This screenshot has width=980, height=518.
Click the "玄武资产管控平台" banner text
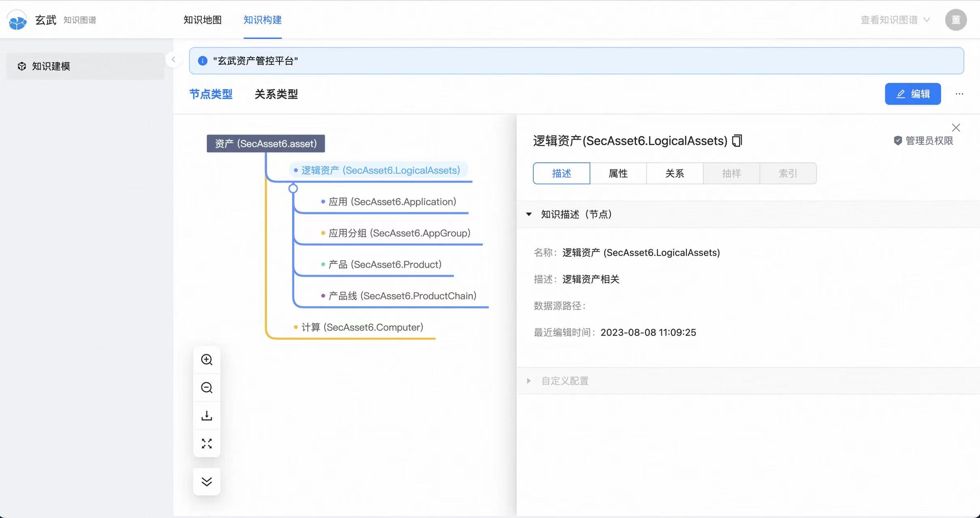point(256,61)
